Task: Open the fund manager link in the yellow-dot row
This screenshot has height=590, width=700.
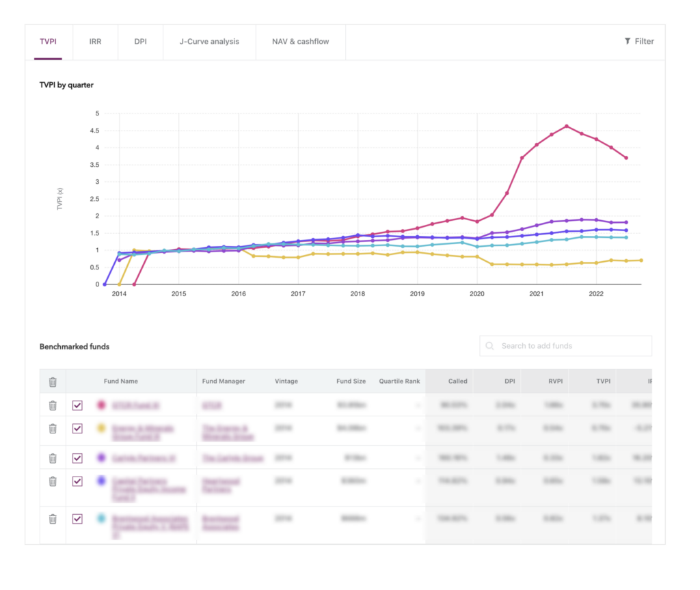Action: pos(226,432)
